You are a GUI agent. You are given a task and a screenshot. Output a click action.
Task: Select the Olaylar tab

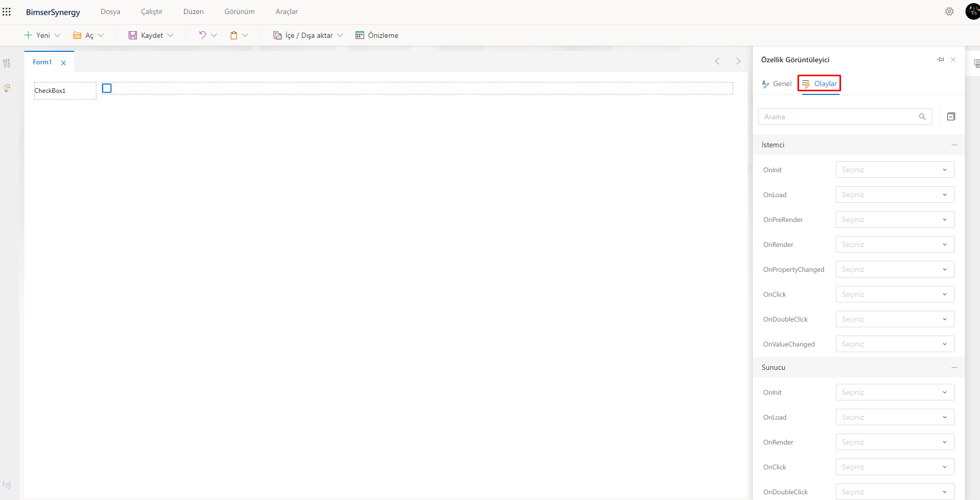point(819,84)
